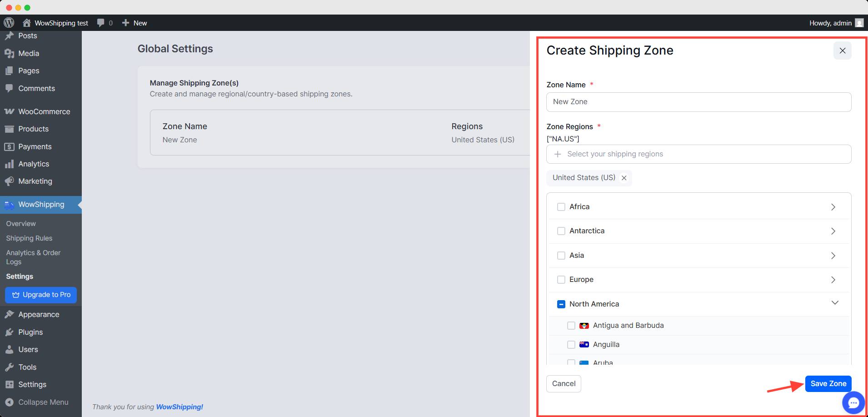The image size is (868, 417).
Task: Expand the Africa region list
Action: pyautogui.click(x=833, y=207)
